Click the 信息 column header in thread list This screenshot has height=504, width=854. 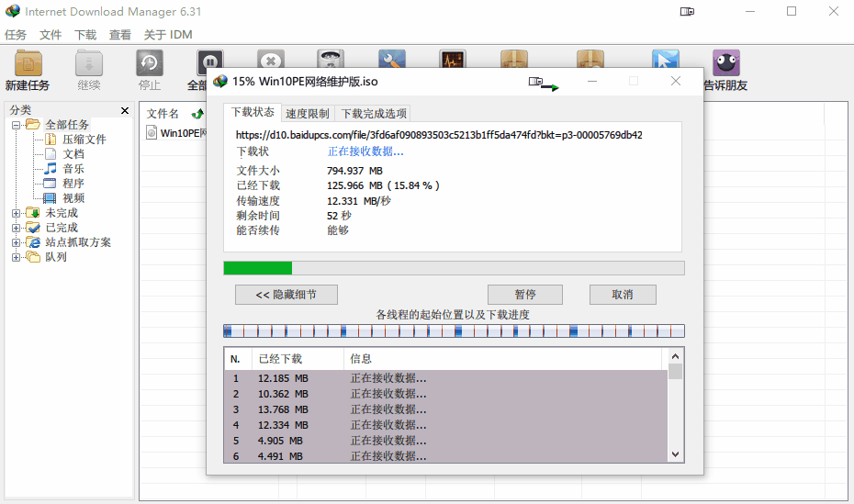(502, 359)
